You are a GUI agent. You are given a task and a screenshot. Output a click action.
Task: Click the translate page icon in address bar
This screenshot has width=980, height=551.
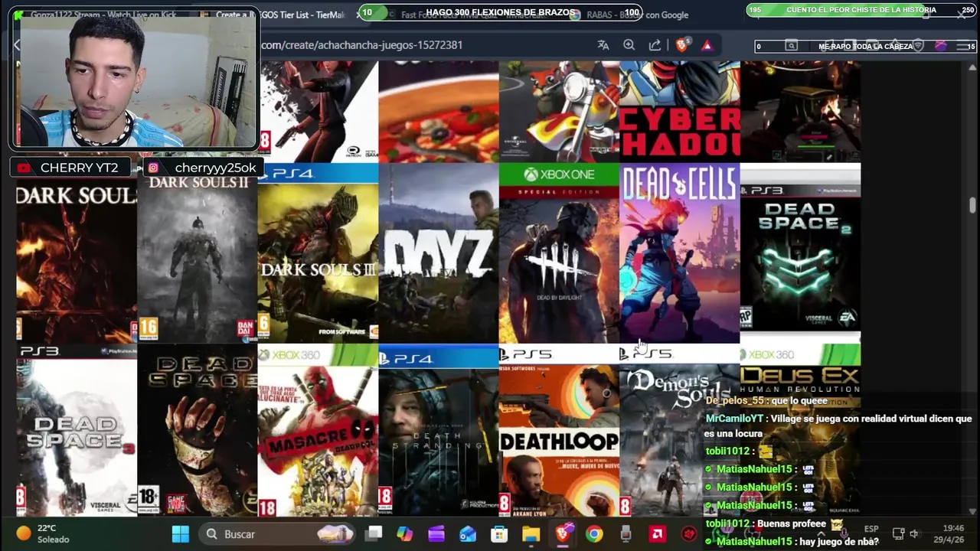point(603,45)
